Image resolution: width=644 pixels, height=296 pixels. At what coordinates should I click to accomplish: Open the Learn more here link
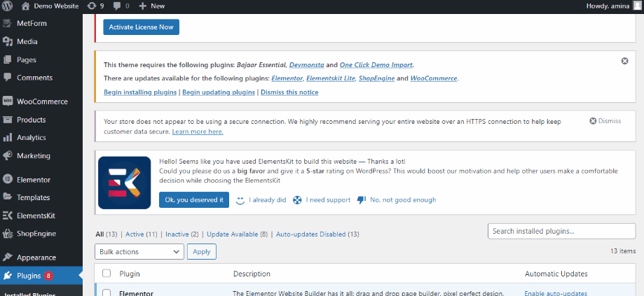[x=198, y=132]
